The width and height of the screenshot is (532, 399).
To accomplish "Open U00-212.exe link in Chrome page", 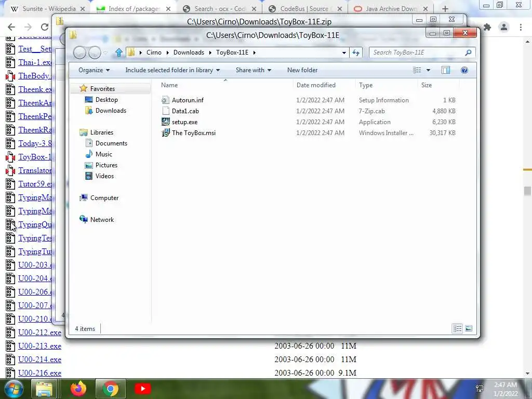I will tap(39, 332).
